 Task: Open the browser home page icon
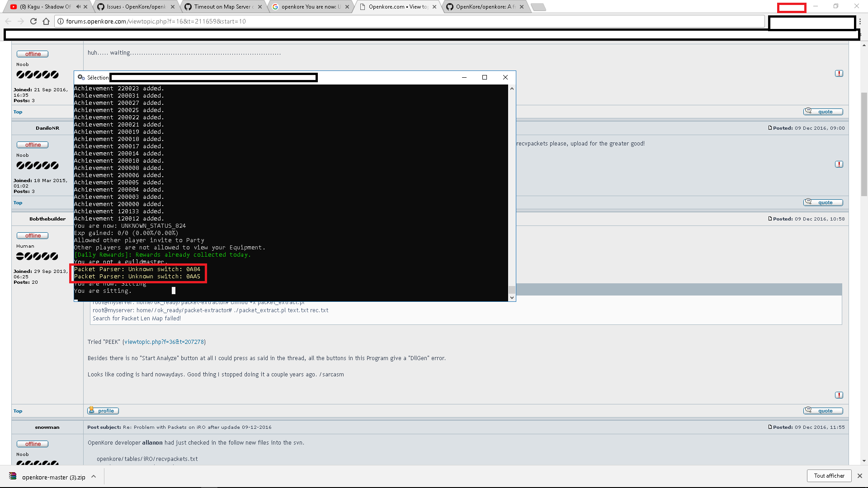[x=46, y=21]
